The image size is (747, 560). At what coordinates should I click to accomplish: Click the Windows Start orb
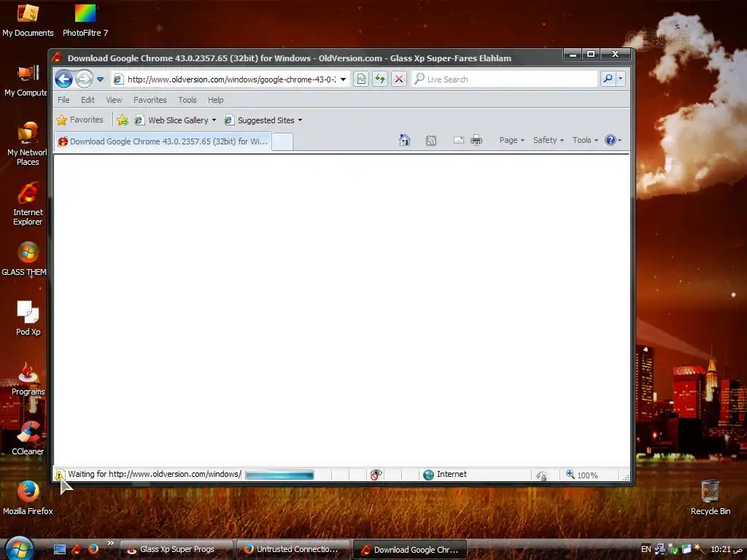coord(20,548)
